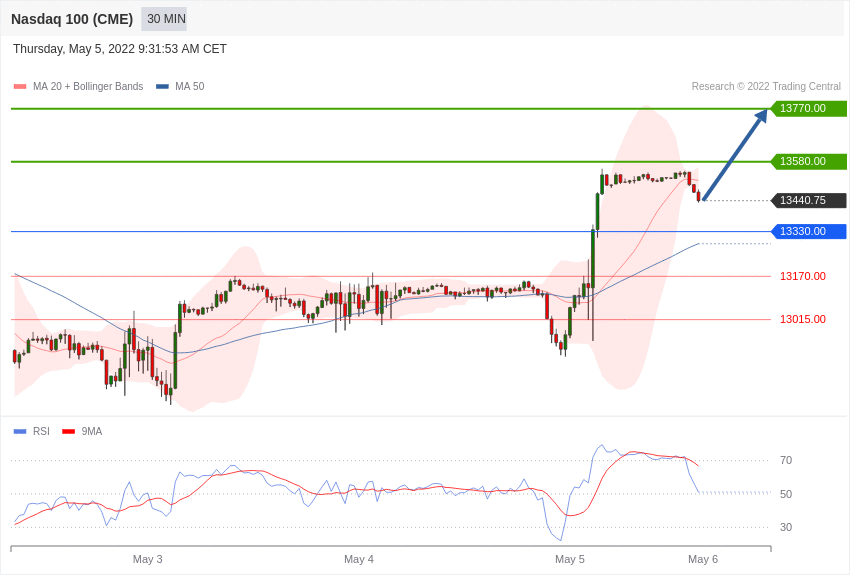The image size is (850, 576).
Task: Click the May 6 date axis label
Action: click(x=703, y=559)
